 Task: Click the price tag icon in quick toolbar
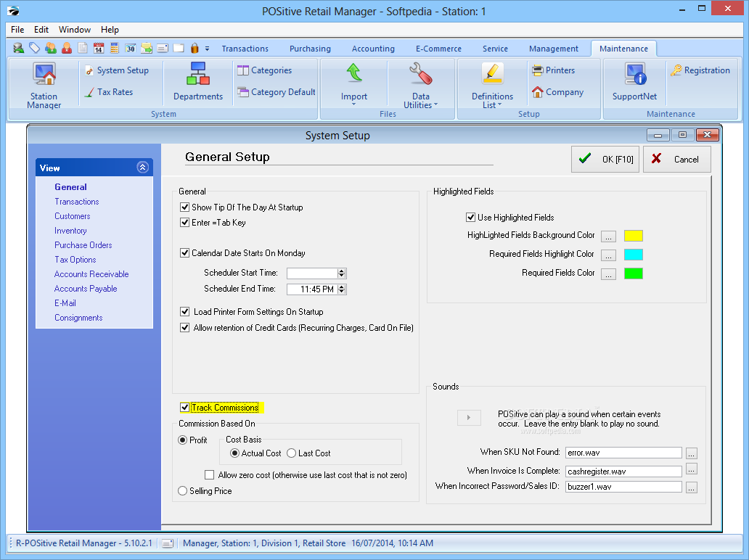point(34,48)
